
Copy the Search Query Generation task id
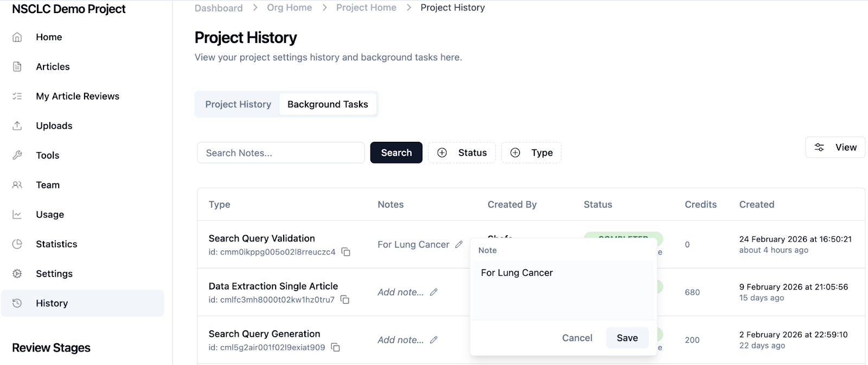click(x=335, y=348)
